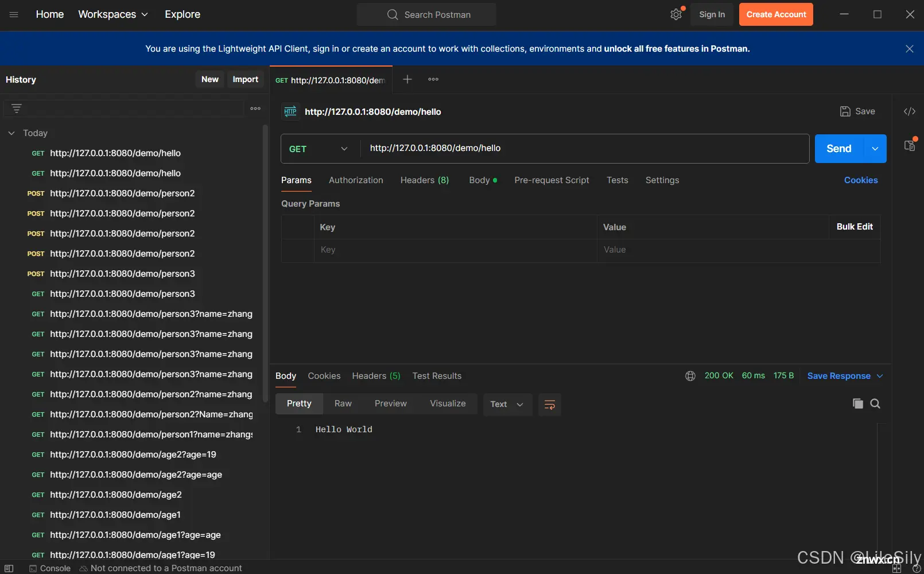Viewport: 924px width, 574px height.
Task: Click the HTTP request type icon
Action: point(290,111)
